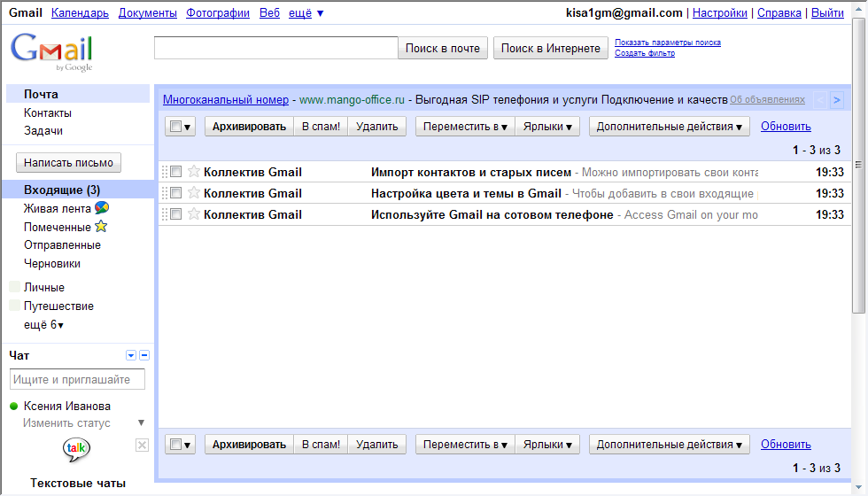
Task: Show previous ad with the left arrow
Action: [820, 100]
